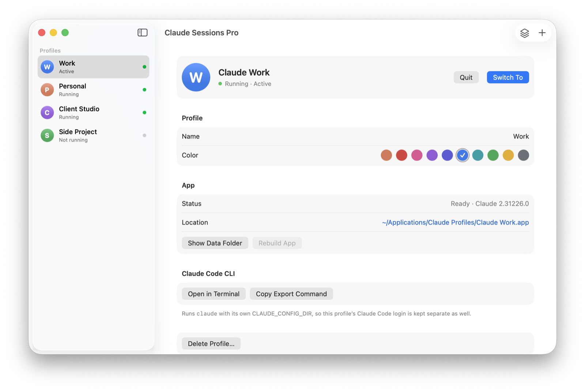Click the 'Name' row label
Image resolution: width=585 pixels, height=392 pixels.
click(191, 136)
